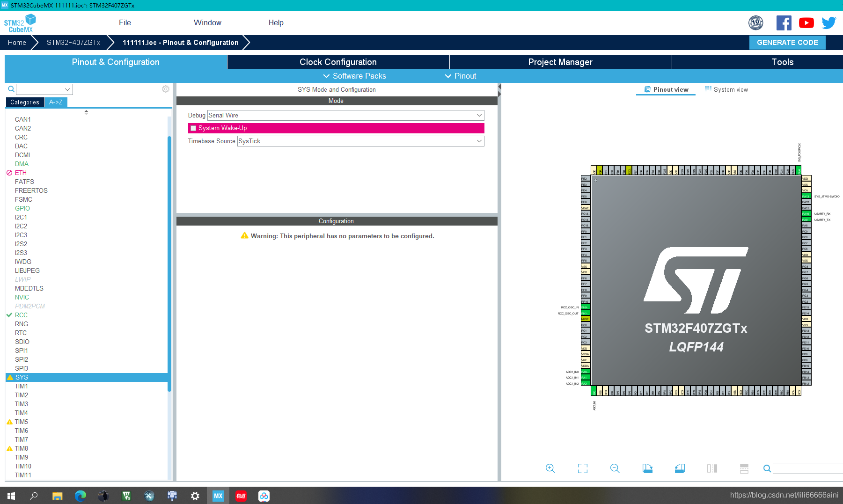The width and height of the screenshot is (843, 504).
Task: Select Pinout view
Action: point(666,89)
